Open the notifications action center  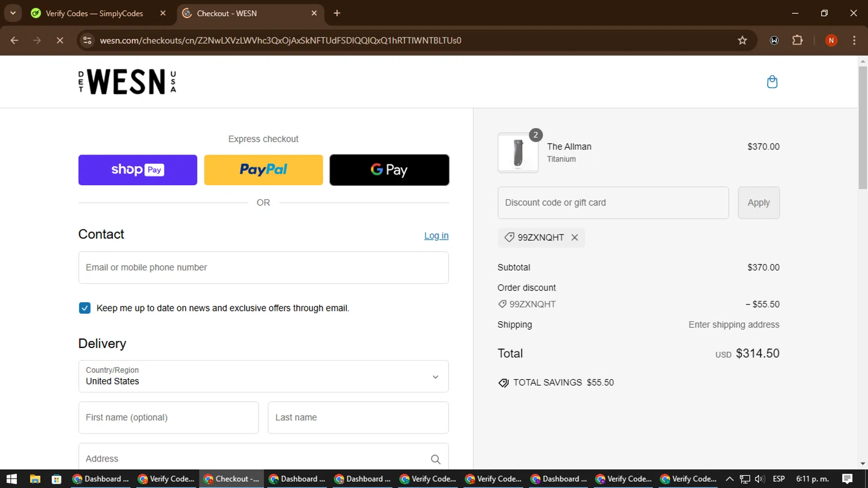pyautogui.click(x=847, y=479)
